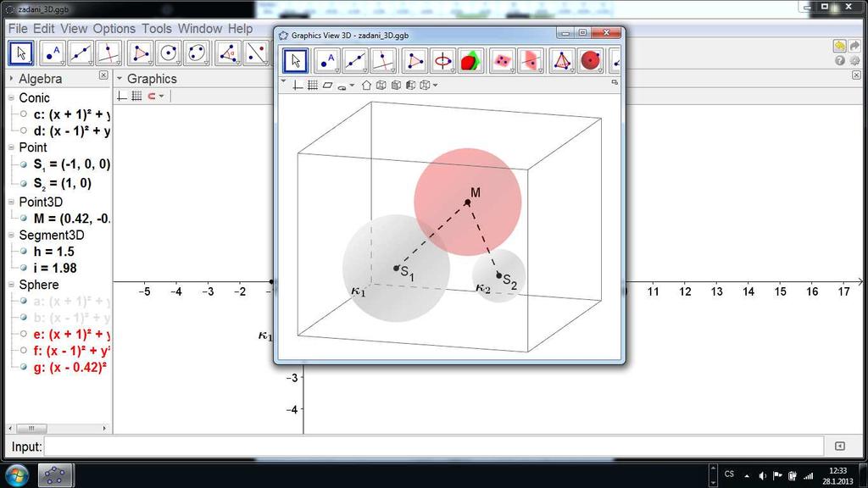Viewport: 868px width, 488px height.
Task: Toggle visibility of sphere e
Action: (23, 334)
